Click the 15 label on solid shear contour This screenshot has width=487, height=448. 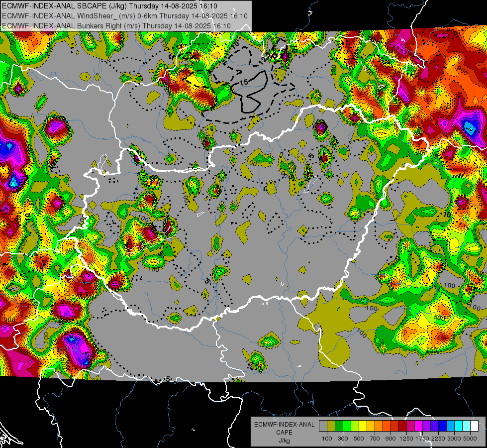(x=244, y=82)
